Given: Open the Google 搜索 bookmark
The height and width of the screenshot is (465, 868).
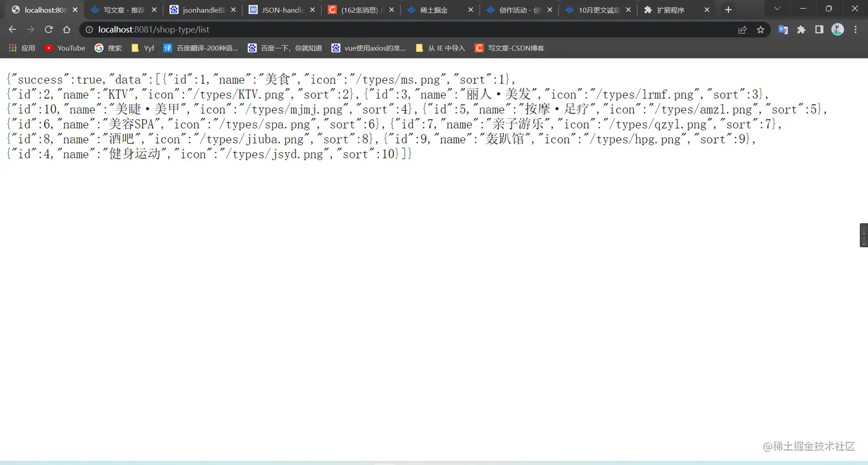Looking at the screenshot, I should [x=108, y=48].
